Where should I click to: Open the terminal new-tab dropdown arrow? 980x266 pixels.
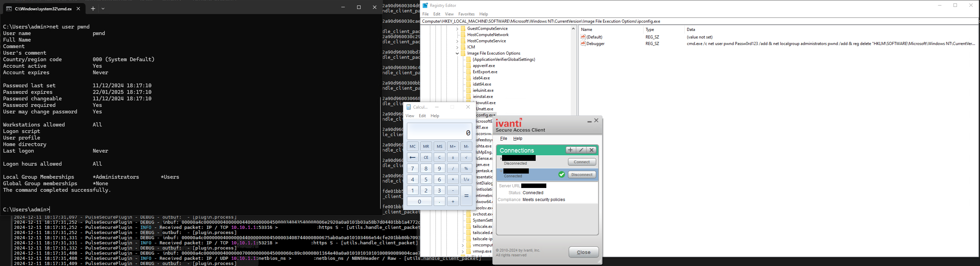[103, 8]
